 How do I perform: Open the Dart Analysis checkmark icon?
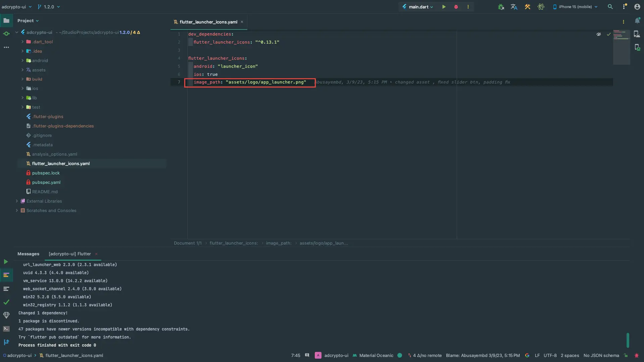pyautogui.click(x=6, y=302)
